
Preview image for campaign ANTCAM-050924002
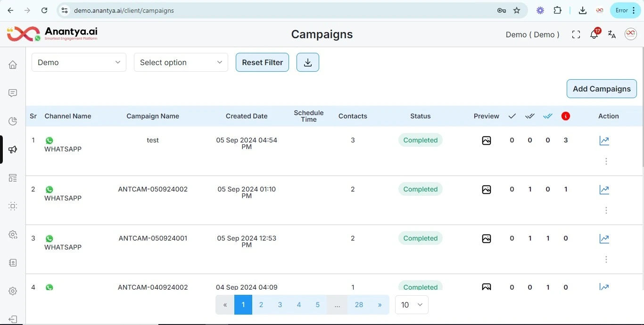487,190
